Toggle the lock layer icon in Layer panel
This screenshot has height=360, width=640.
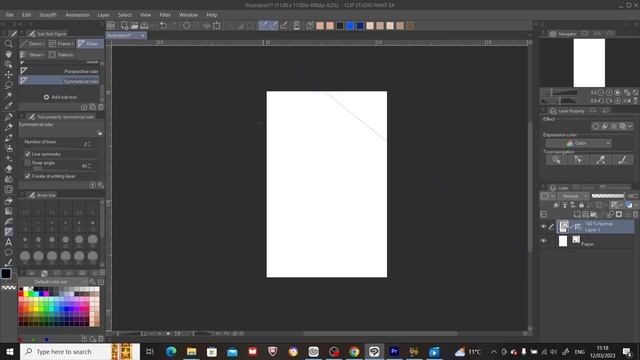coord(581,205)
